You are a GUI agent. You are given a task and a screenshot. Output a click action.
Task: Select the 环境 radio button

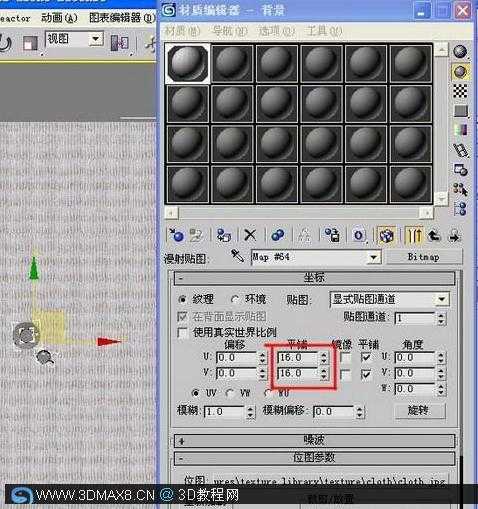(x=235, y=299)
